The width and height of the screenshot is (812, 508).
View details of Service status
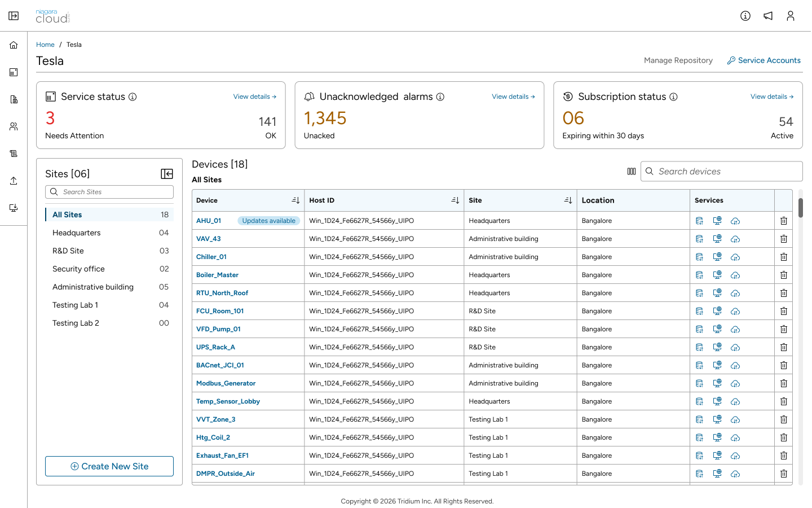(255, 97)
